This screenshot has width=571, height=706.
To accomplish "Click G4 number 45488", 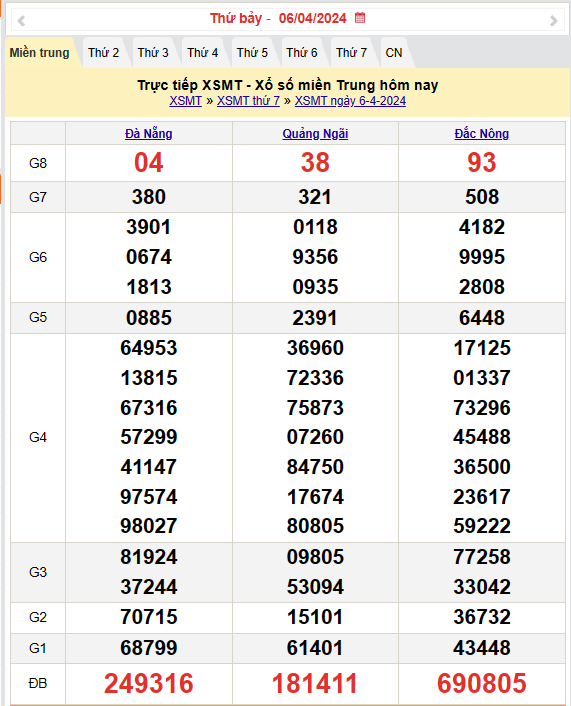I will (482, 437).
